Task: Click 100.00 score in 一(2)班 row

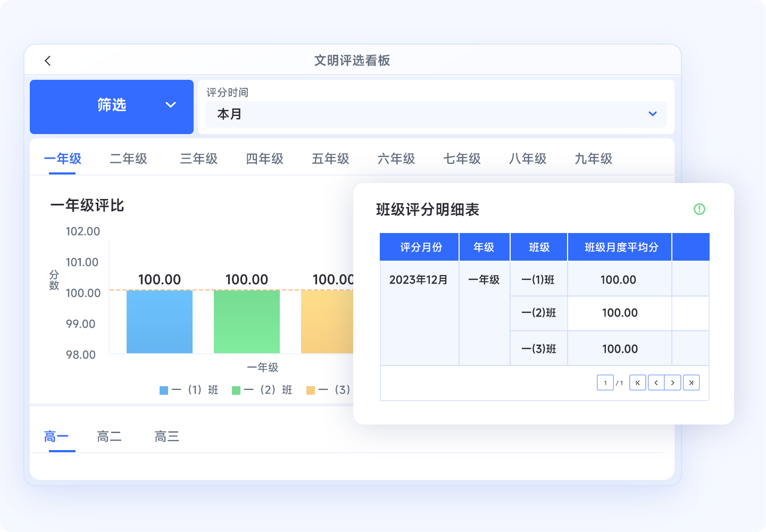Action: pyautogui.click(x=620, y=313)
